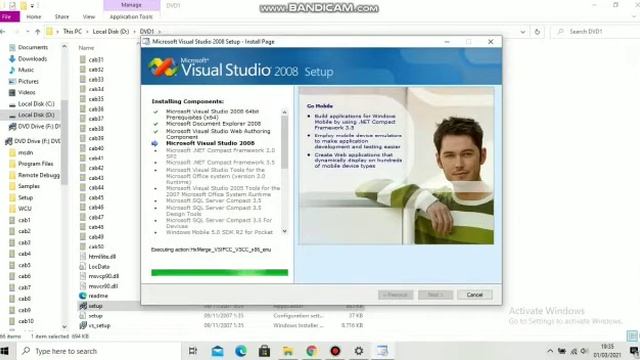Select Documents in navigation pane
The height and width of the screenshot is (360, 640).
33,47
